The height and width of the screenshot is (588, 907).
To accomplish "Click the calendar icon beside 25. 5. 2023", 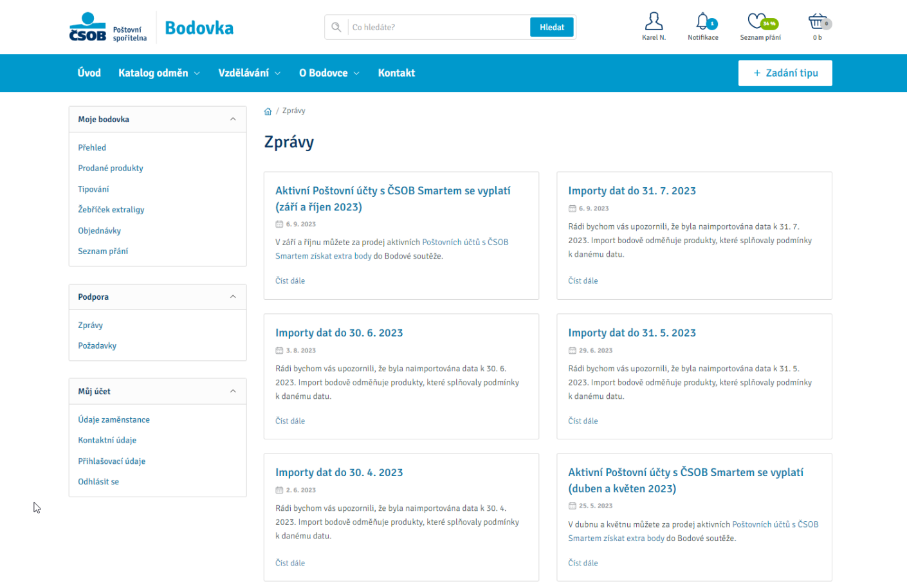I will click(572, 506).
